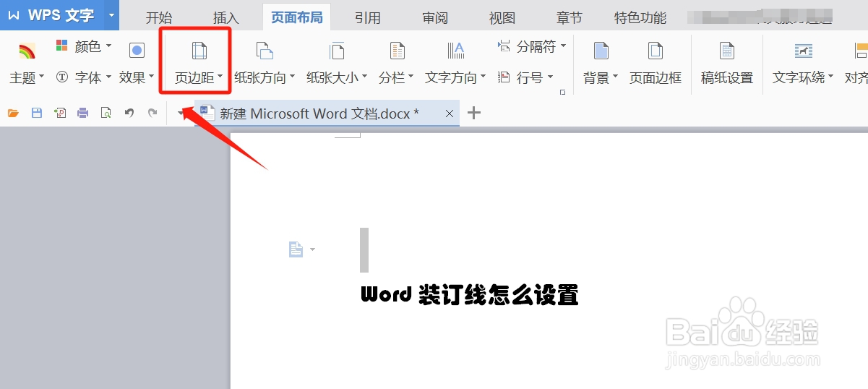Click the Line Numbers (行号) icon
868x389 pixels.
click(x=504, y=77)
